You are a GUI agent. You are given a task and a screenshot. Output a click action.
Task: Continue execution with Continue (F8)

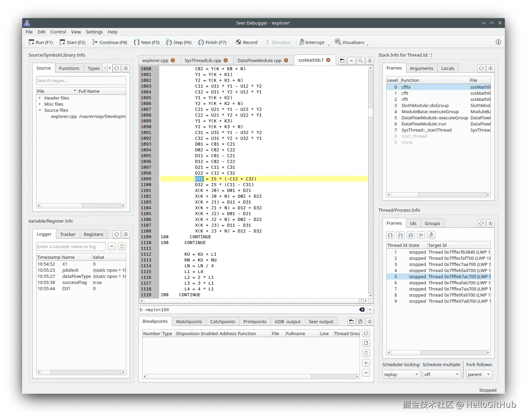[x=110, y=42]
